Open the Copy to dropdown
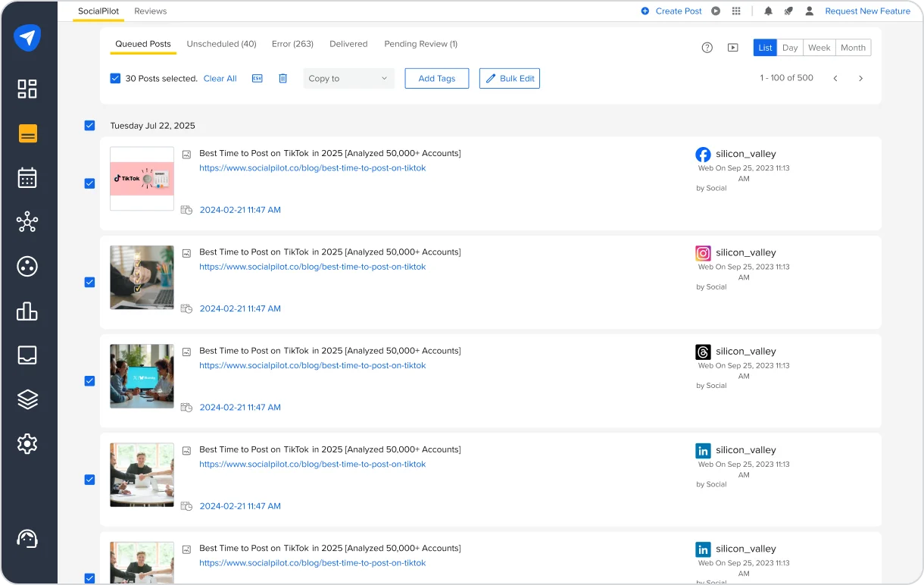Screen dimensions: 924x585 pos(348,78)
